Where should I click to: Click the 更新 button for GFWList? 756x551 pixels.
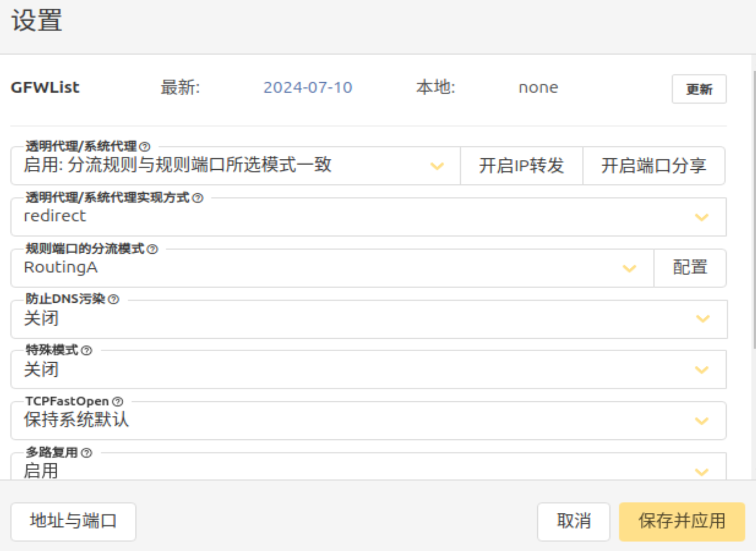pos(699,89)
